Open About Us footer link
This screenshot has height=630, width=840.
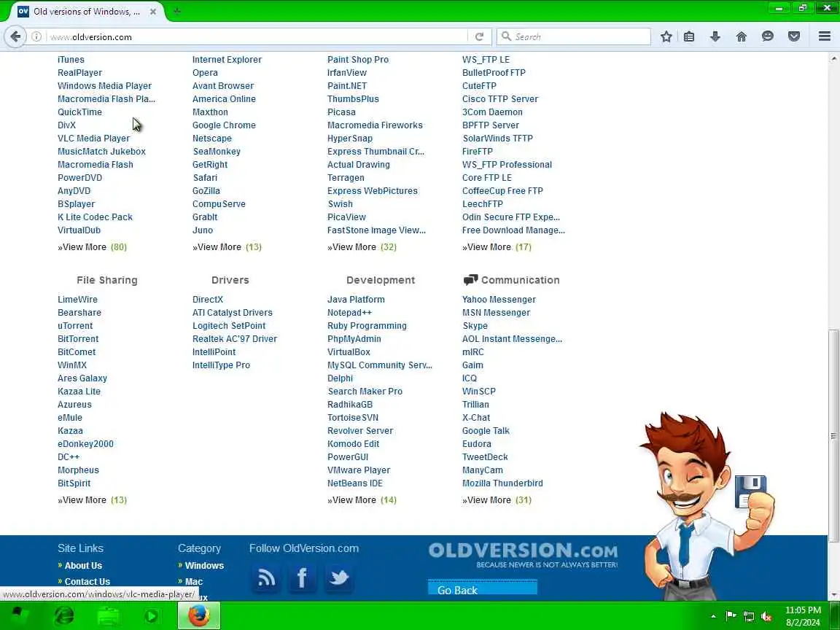(83, 566)
